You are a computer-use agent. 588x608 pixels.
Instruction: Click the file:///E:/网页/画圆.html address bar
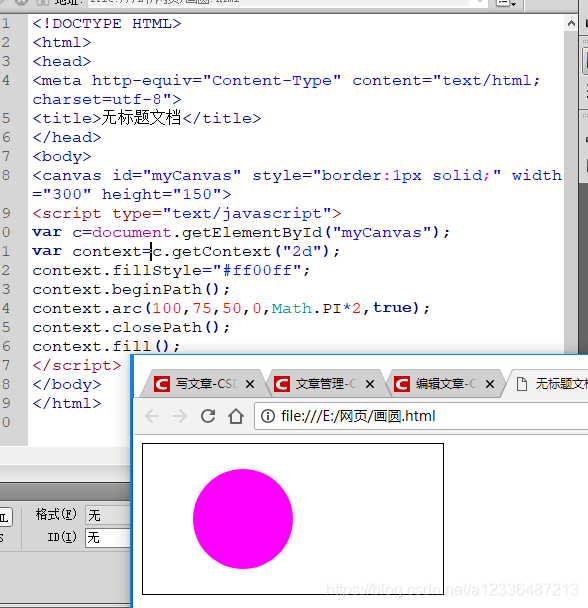(x=421, y=416)
